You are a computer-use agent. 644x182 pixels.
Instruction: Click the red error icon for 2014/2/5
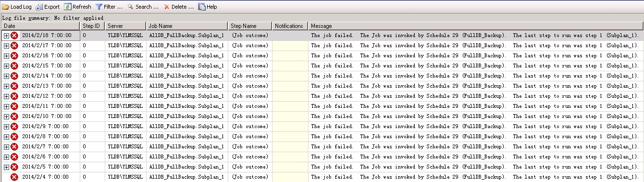14,167
